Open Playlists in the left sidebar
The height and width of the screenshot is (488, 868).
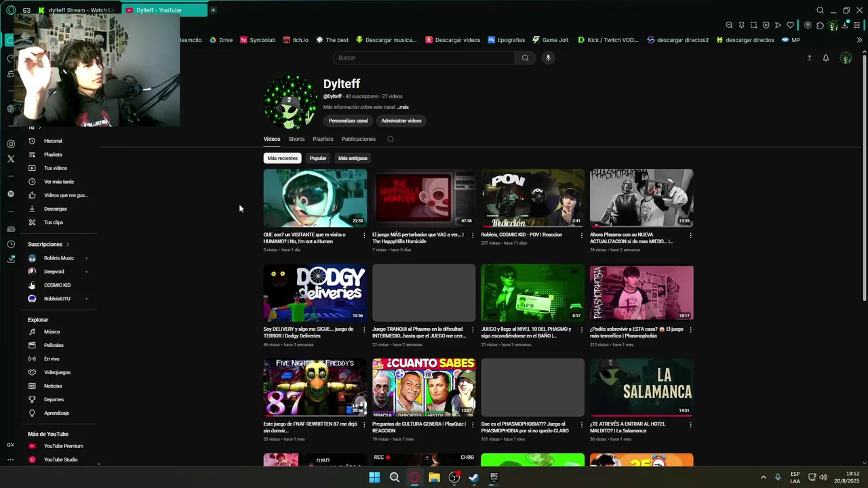point(53,155)
